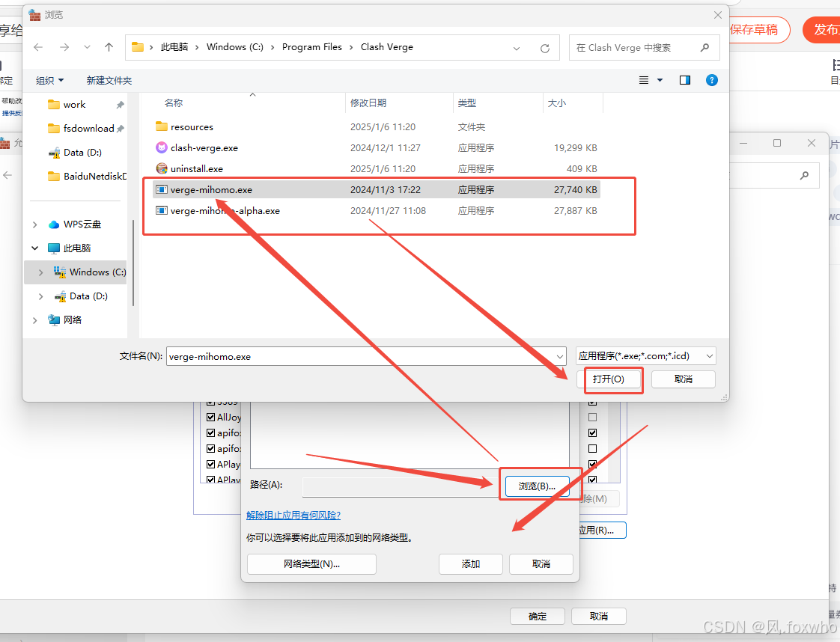Sort files by 名称 column
Screen dimensions: 840x642
point(174,103)
